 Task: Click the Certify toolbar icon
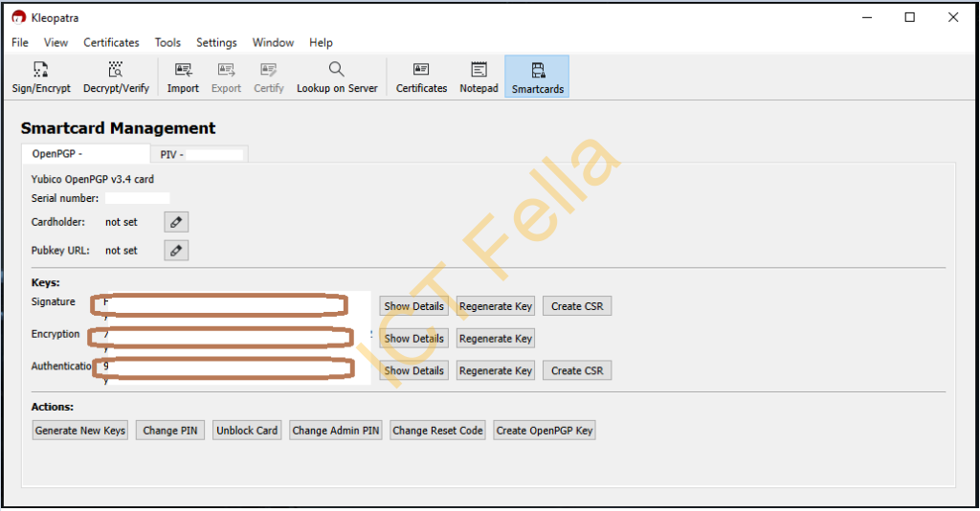coord(269,77)
